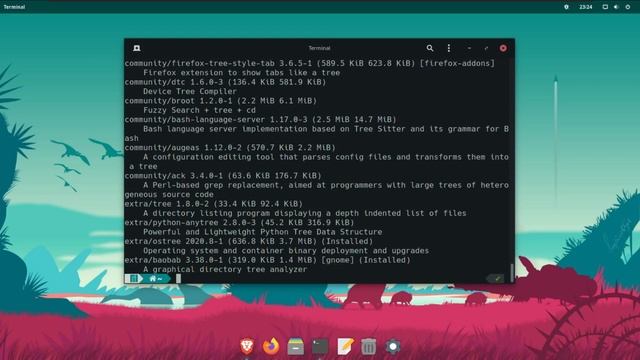Click the terminal cursor input position
This screenshot has width=640, height=360.
[178, 278]
